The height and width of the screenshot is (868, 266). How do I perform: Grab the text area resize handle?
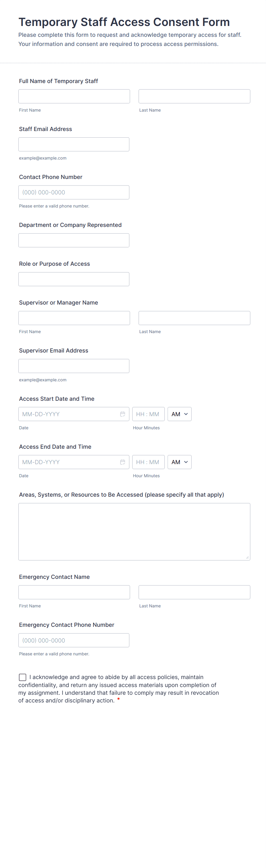[247, 557]
